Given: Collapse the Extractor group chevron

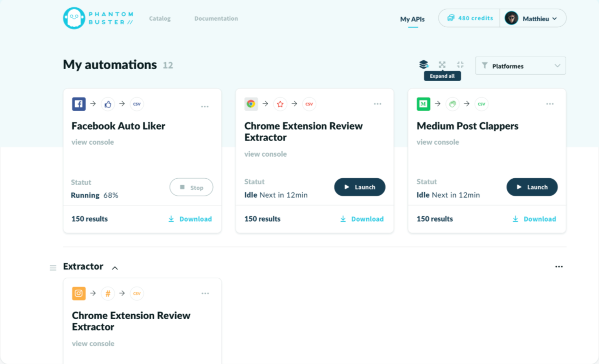Looking at the screenshot, I should (x=115, y=268).
